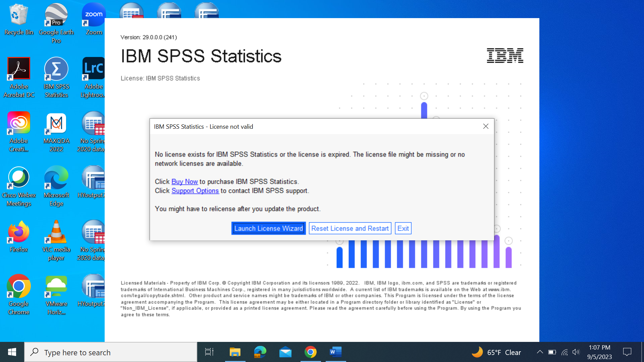Open Cisco Webex Meetings desktop icon
Image resolution: width=644 pixels, height=362 pixels.
pos(19,186)
